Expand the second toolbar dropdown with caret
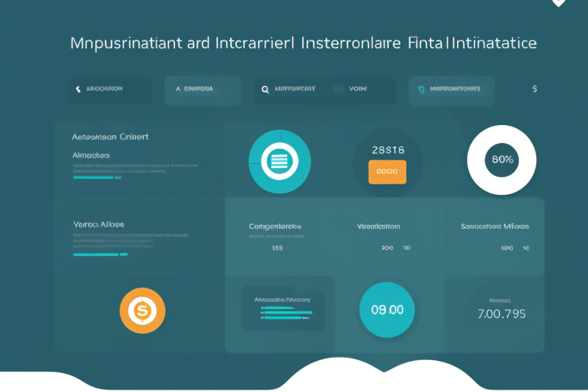The image size is (588, 392). (x=202, y=90)
